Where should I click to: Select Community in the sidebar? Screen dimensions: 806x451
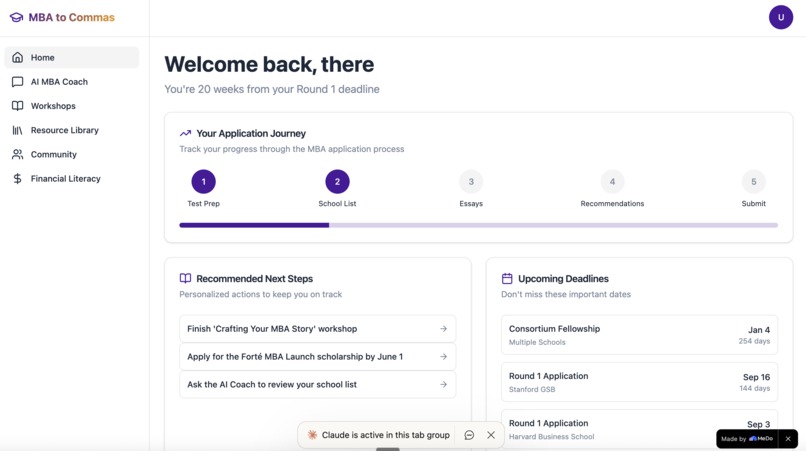coord(72,154)
